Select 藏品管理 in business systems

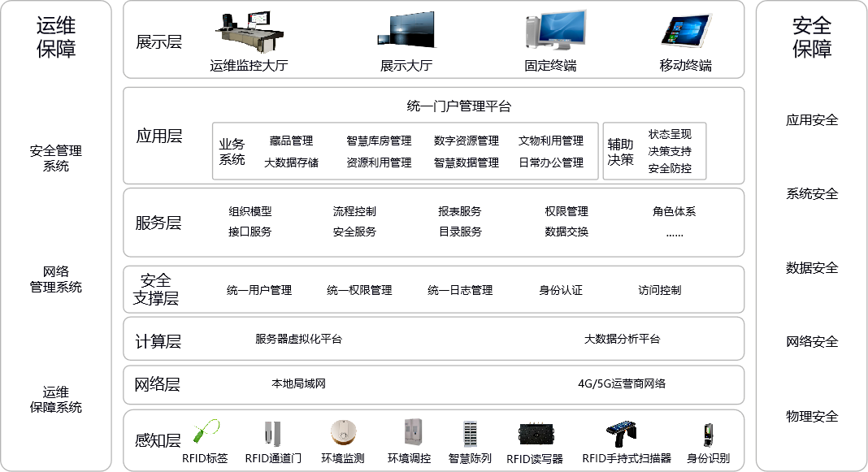[291, 141]
